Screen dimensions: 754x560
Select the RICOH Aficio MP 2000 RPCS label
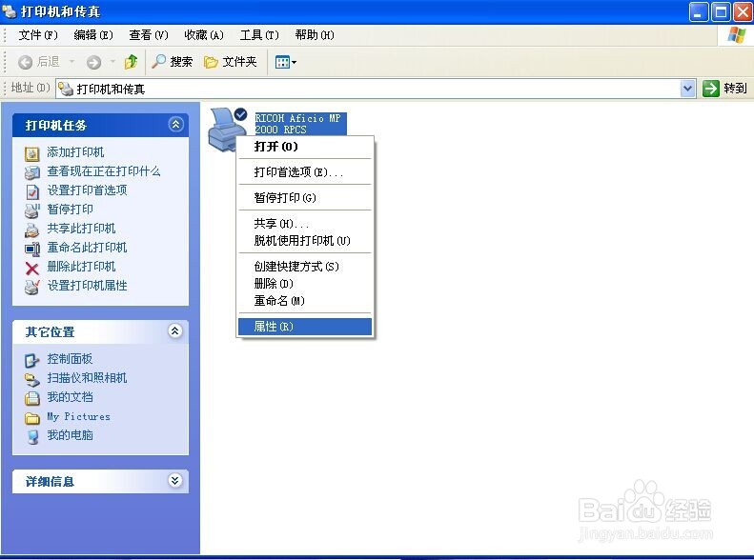[299, 124]
